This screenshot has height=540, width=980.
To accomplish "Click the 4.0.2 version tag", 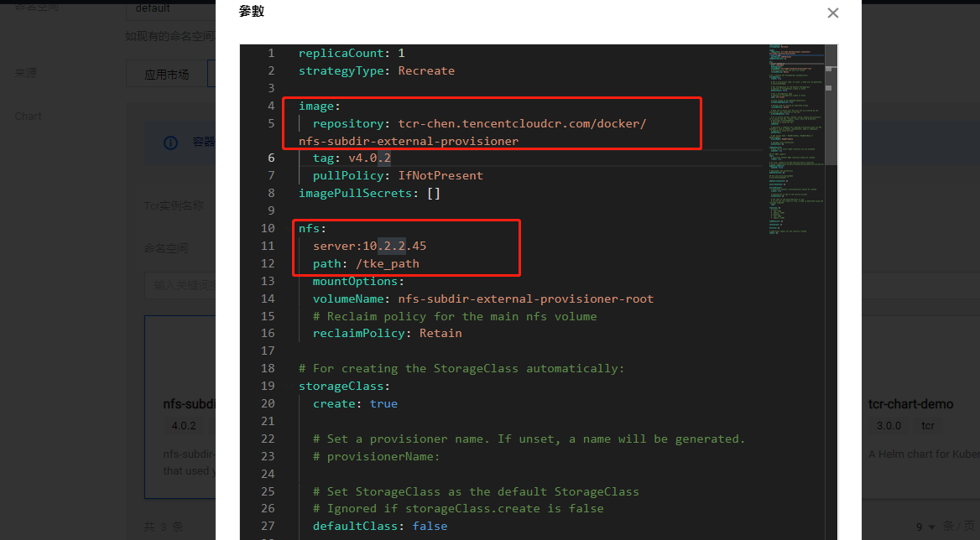I will coord(184,425).
